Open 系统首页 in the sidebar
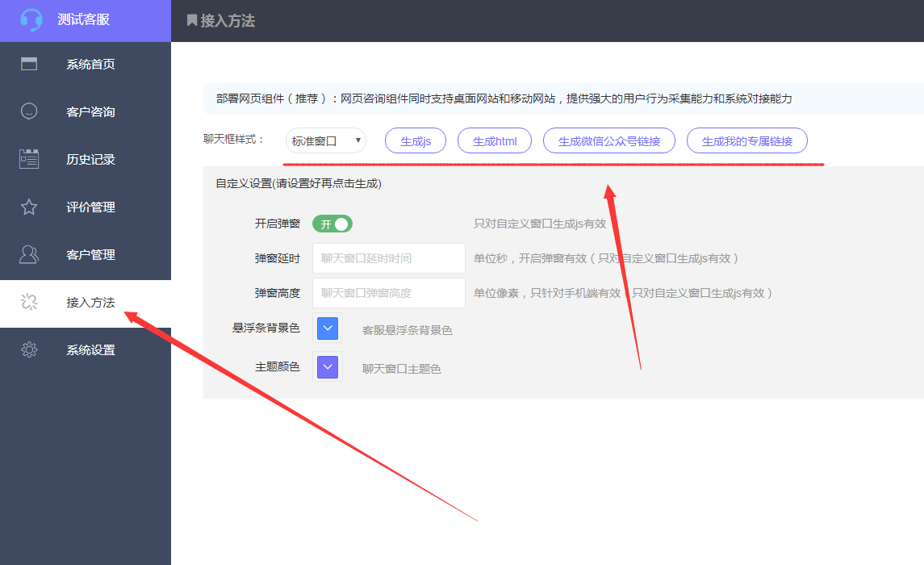This screenshot has height=565, width=924. [86, 64]
